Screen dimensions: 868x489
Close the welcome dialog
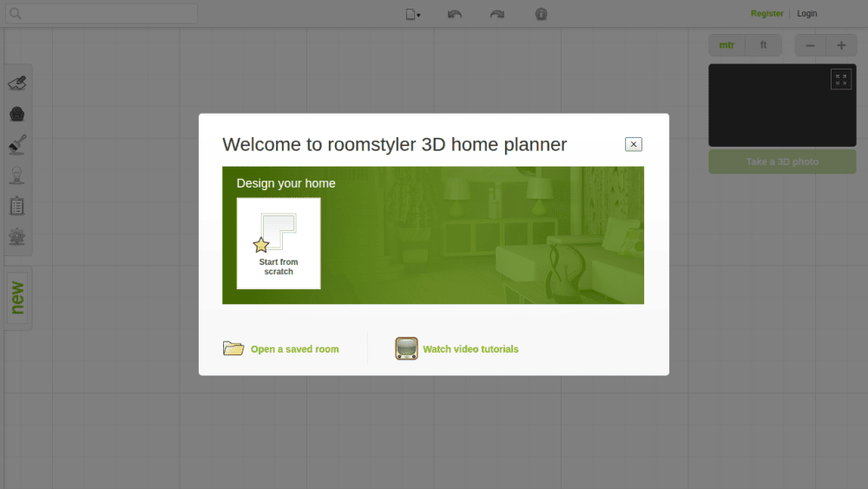coord(634,144)
